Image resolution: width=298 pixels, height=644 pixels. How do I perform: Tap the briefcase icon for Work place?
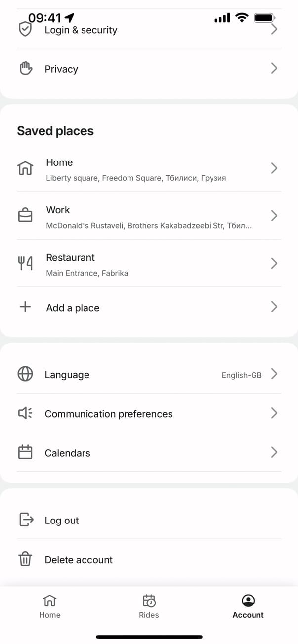tap(25, 216)
